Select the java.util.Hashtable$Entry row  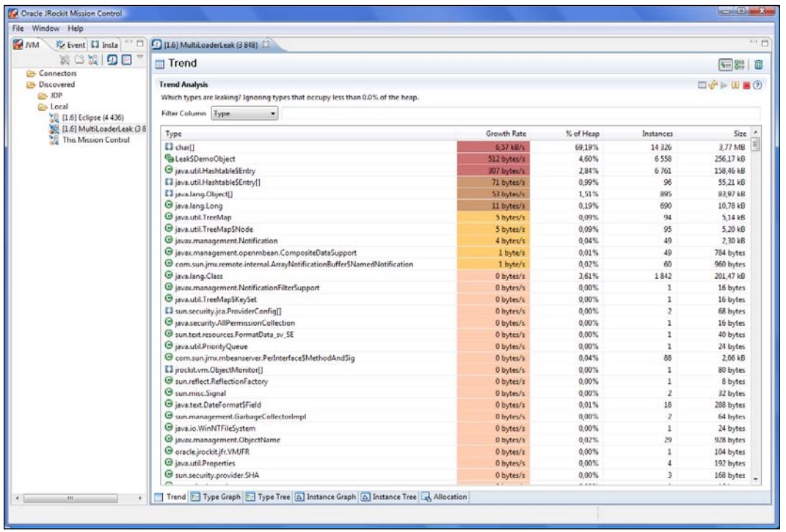[x=456, y=170]
